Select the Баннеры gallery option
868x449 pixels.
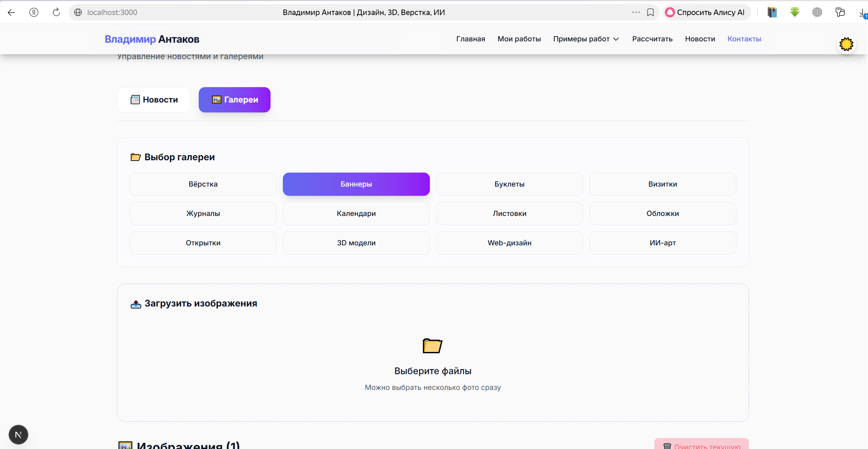(356, 184)
